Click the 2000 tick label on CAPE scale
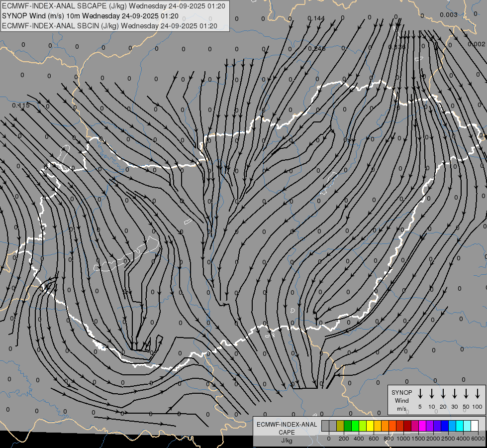This screenshot has height=448, width=487. [433, 439]
